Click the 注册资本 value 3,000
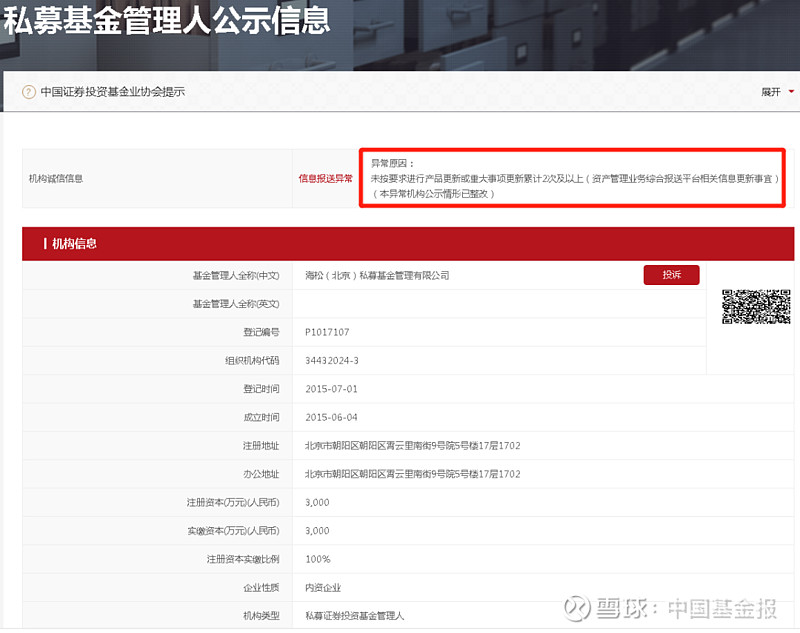The image size is (800, 633). pyautogui.click(x=317, y=502)
